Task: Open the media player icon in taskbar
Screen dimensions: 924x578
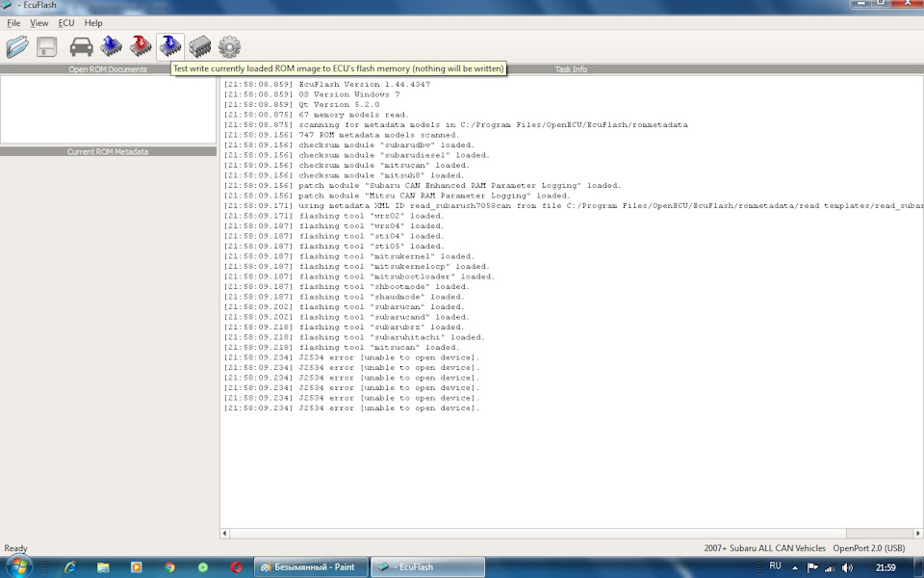Action: [x=136, y=567]
